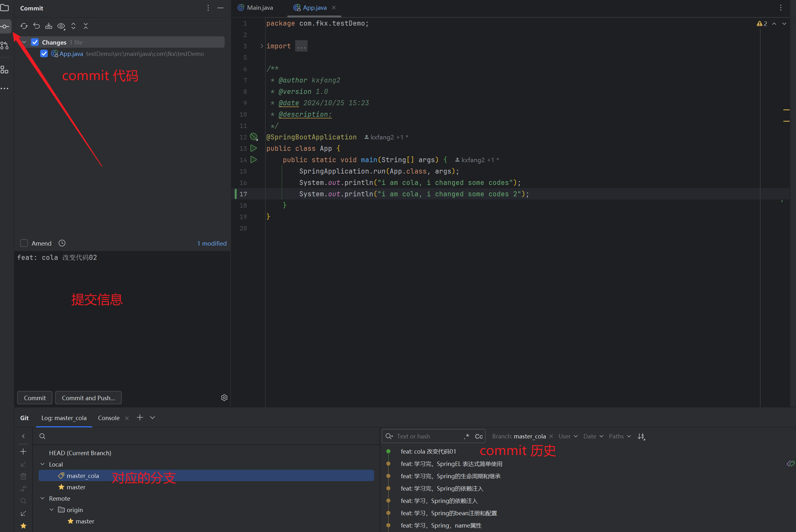Switch to Log: master_cola tab
This screenshot has width=796, height=532.
[x=64, y=418]
